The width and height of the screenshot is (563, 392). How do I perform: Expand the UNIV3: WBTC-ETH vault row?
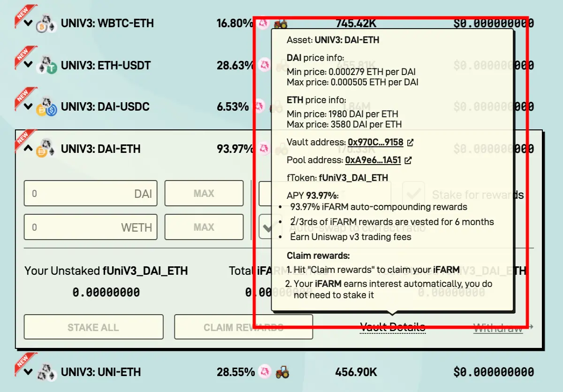pyautogui.click(x=28, y=23)
